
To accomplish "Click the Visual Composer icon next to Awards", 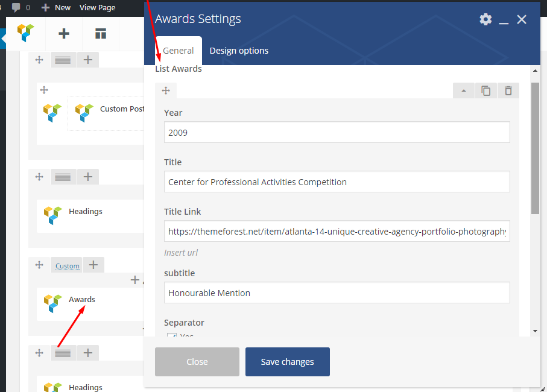I will coord(52,303).
